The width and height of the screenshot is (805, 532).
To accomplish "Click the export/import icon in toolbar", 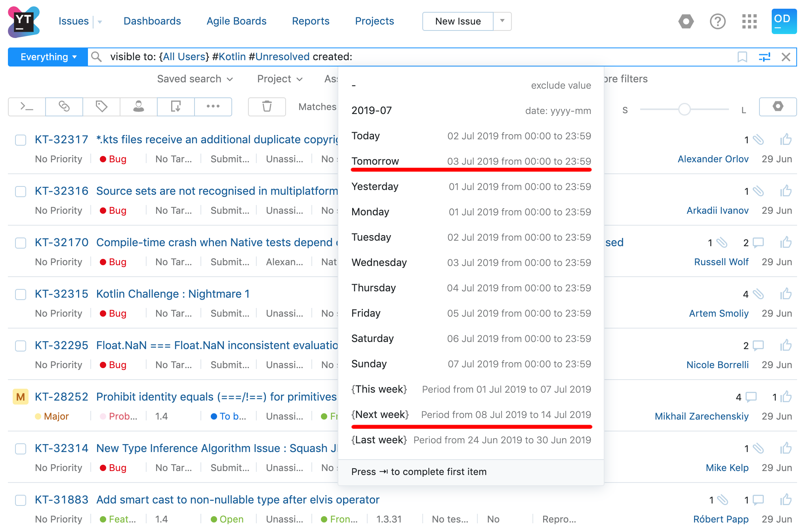I will point(176,107).
